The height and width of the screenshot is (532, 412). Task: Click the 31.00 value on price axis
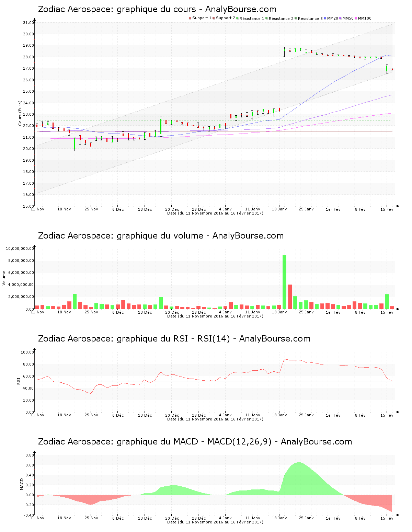click(28, 23)
